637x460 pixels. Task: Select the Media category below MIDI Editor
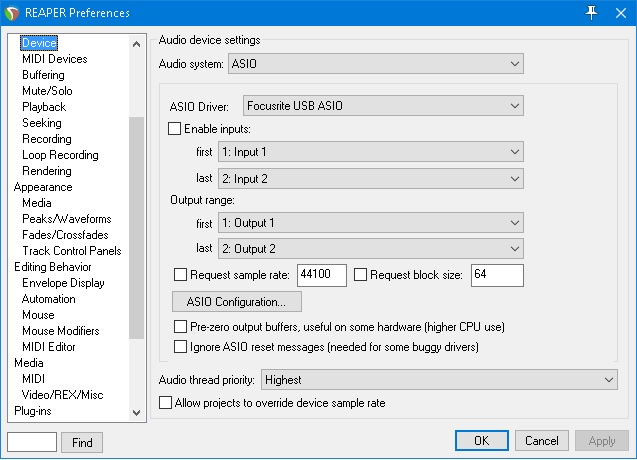point(29,362)
